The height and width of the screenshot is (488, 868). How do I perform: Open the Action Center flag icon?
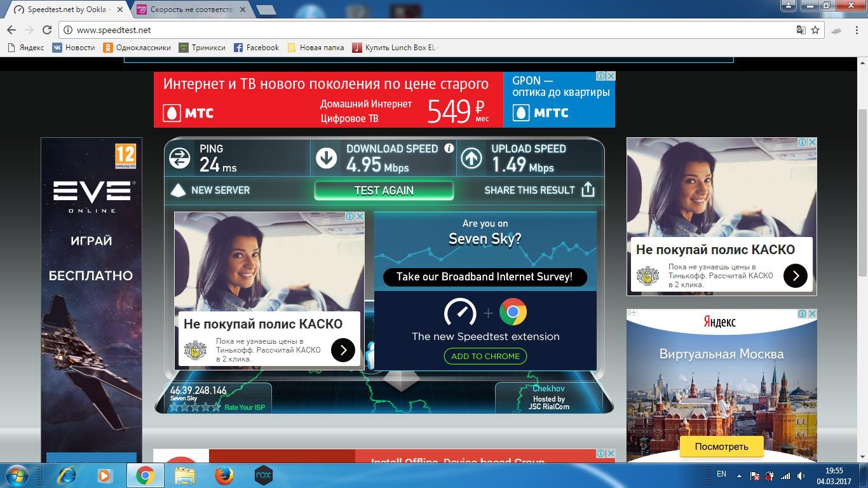(x=755, y=476)
